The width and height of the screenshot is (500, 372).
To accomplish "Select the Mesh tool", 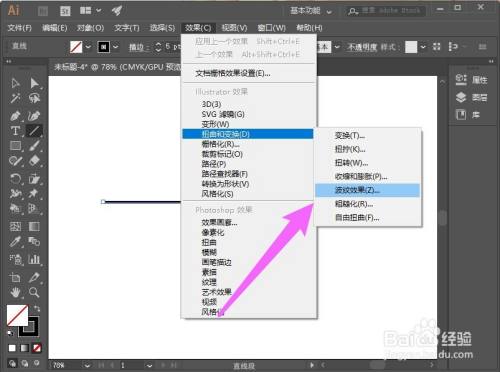I will [15, 227].
